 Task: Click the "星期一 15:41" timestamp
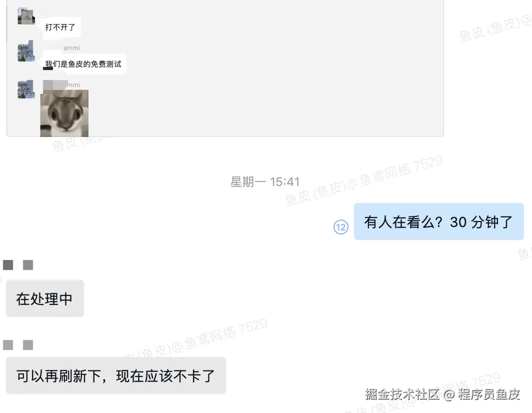pos(265,182)
